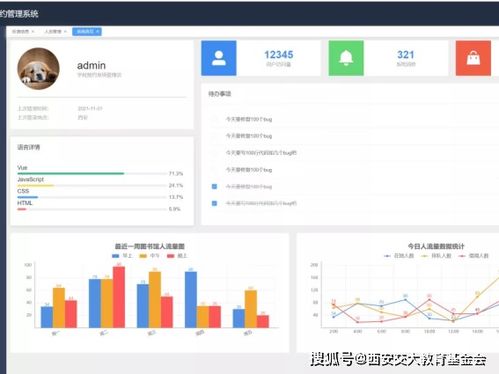The image size is (499, 374).
Task: Click the green bell notification icon
Action: pos(346,58)
